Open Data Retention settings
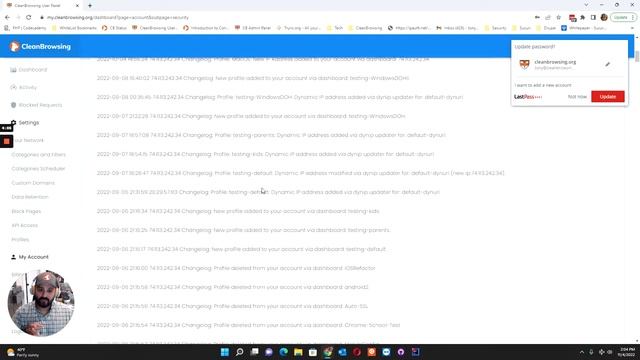 (30, 197)
